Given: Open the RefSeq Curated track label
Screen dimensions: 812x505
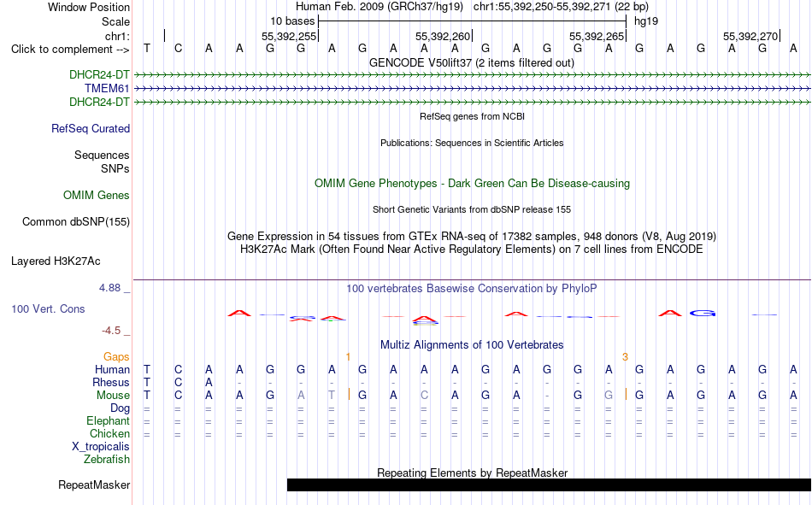Looking at the screenshot, I should click(90, 128).
